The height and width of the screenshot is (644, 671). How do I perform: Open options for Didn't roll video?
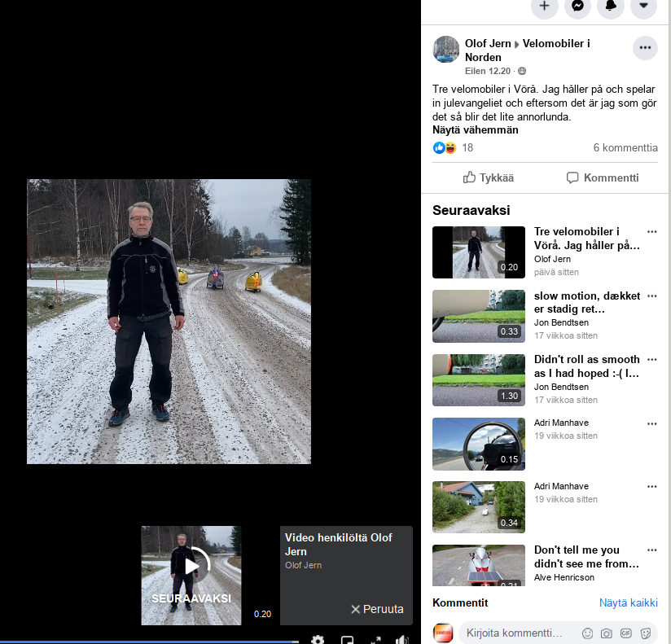[651, 360]
